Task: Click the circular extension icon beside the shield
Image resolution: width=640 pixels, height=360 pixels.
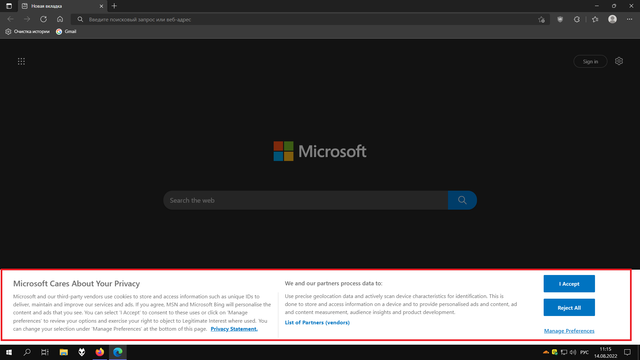Action: click(x=577, y=19)
